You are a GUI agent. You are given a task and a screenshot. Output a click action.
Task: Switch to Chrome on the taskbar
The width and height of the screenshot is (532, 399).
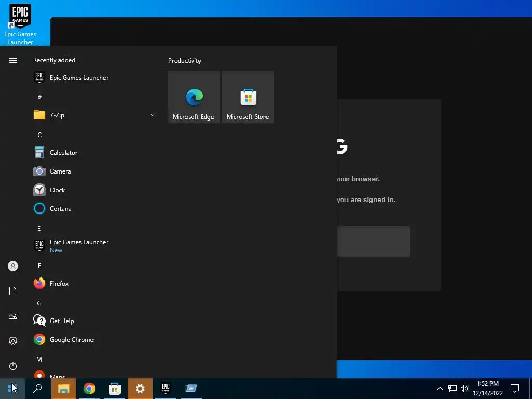point(89,389)
